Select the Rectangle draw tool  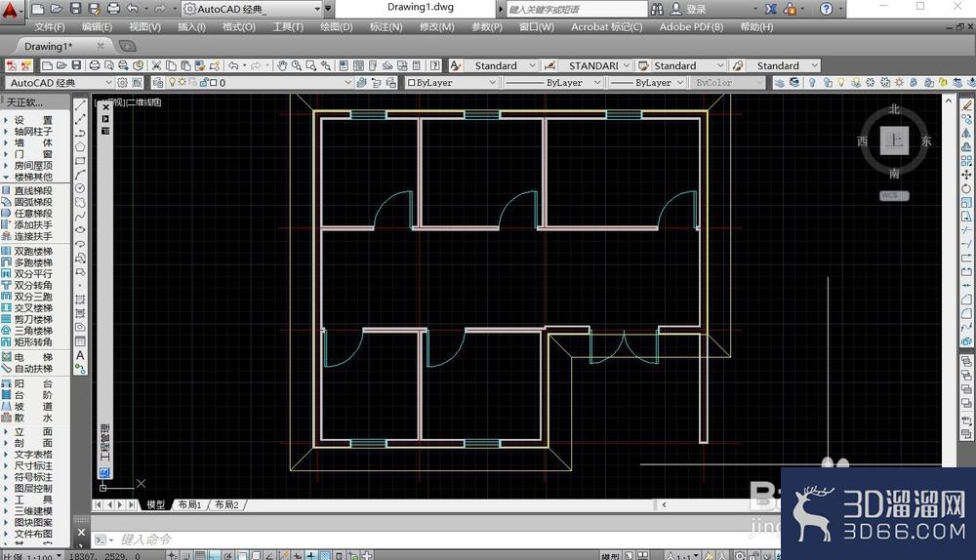(80, 161)
